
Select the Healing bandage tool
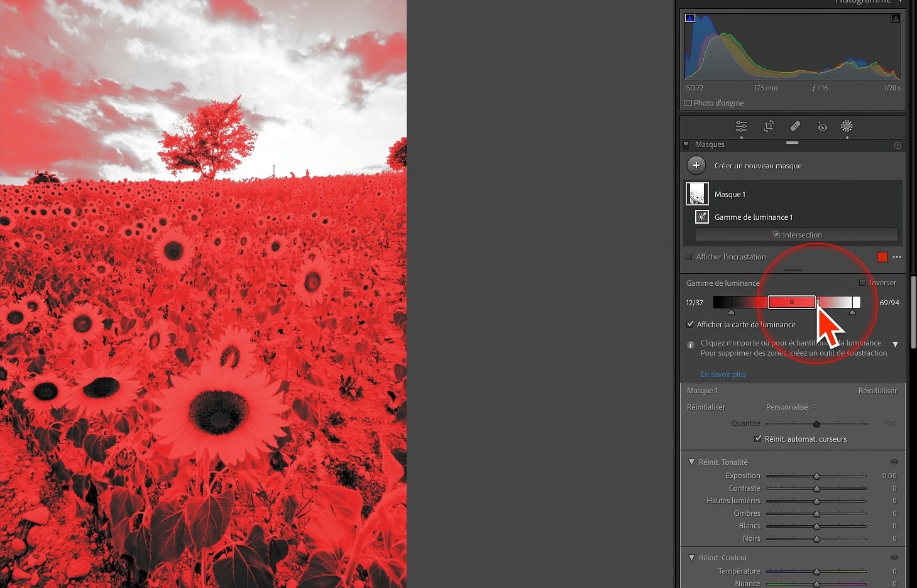795,126
